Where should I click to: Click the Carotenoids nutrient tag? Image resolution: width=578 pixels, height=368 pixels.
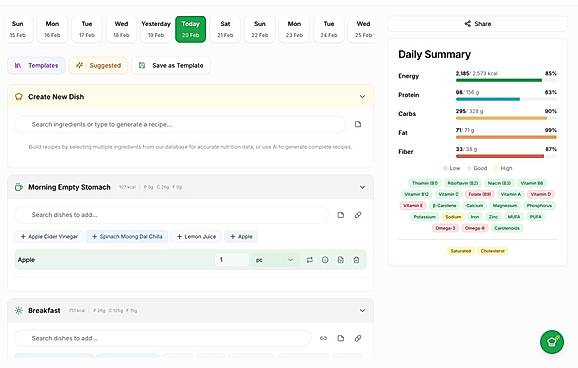[507, 228]
